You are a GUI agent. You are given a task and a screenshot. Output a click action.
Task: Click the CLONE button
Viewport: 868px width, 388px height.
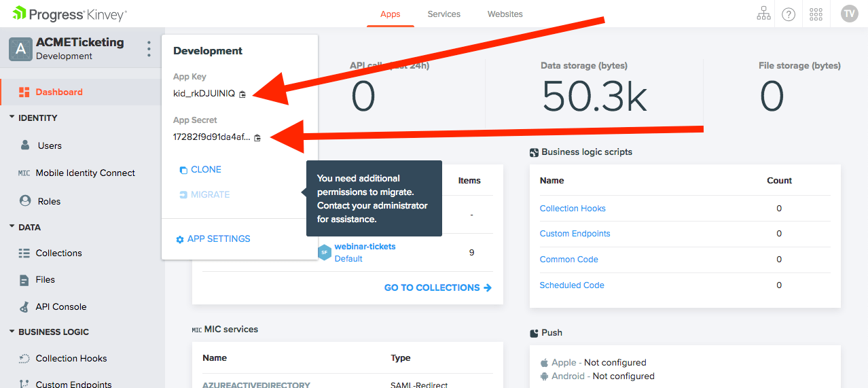[x=200, y=170]
